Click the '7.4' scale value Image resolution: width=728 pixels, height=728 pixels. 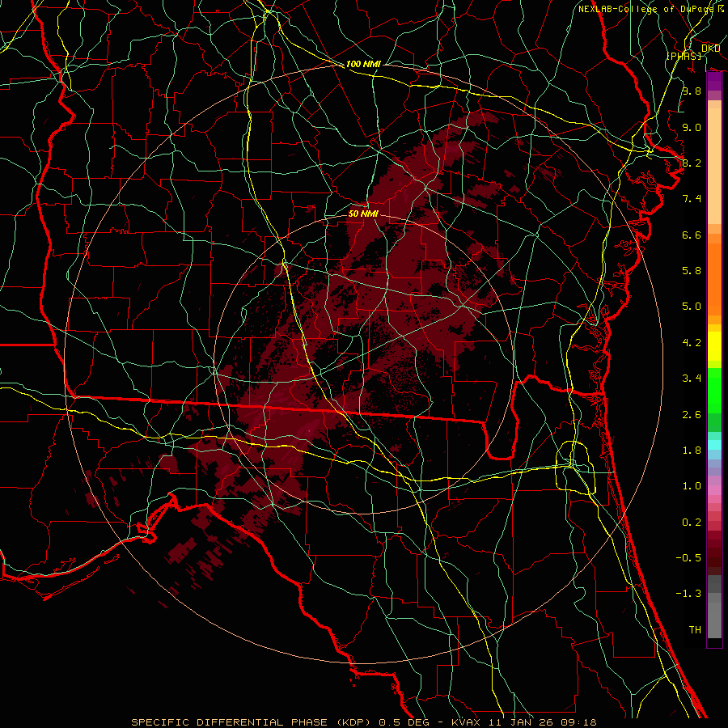pos(692,199)
